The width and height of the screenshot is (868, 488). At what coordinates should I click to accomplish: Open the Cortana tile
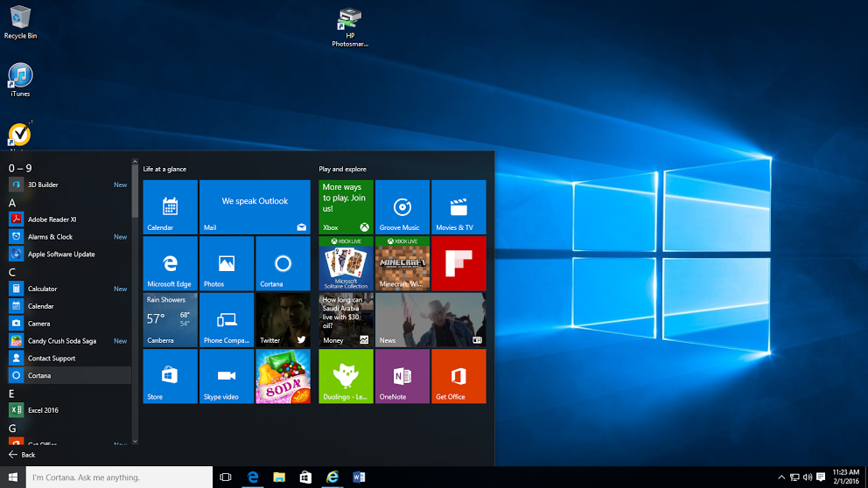tap(283, 263)
